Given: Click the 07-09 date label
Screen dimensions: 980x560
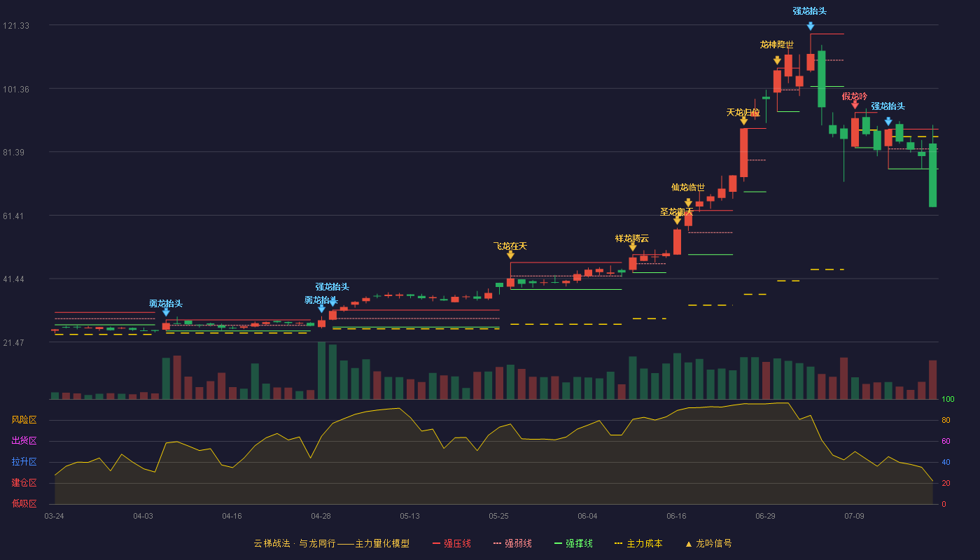Looking at the screenshot, I should (854, 516).
